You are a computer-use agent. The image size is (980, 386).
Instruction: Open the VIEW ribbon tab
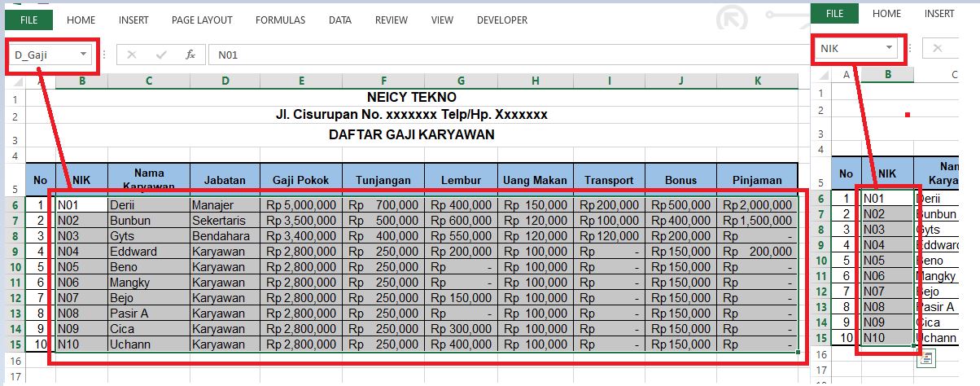pos(442,20)
